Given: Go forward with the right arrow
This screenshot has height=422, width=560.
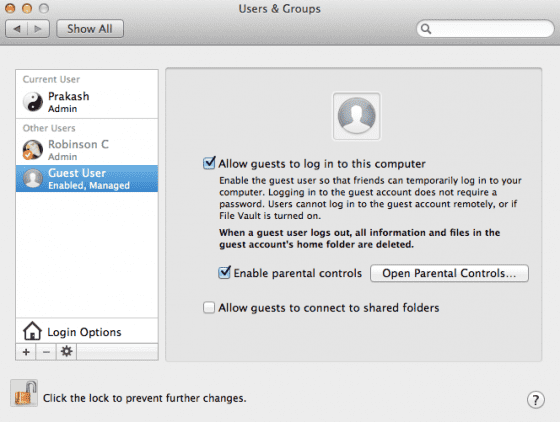Looking at the screenshot, I should pyautogui.click(x=38, y=29).
